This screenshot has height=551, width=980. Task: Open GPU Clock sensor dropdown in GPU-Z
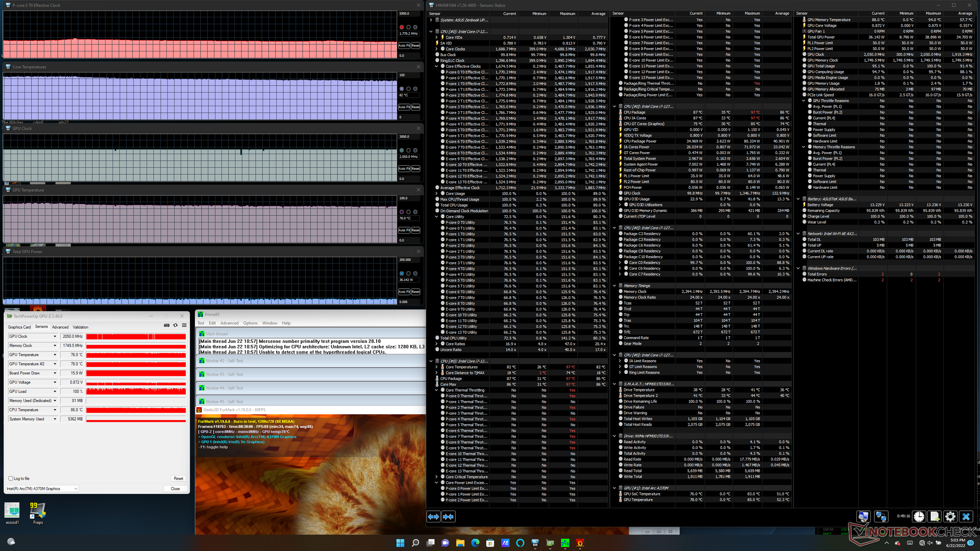[55, 337]
